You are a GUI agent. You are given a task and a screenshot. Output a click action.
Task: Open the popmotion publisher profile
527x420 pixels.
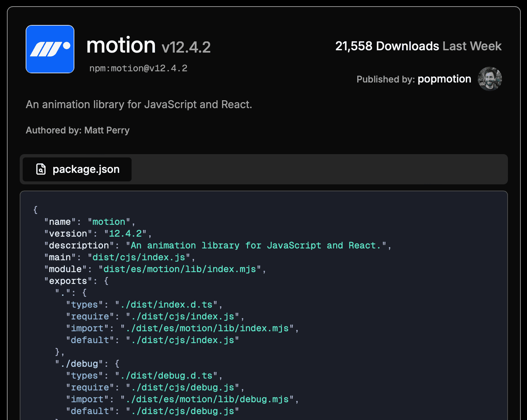[x=444, y=79]
